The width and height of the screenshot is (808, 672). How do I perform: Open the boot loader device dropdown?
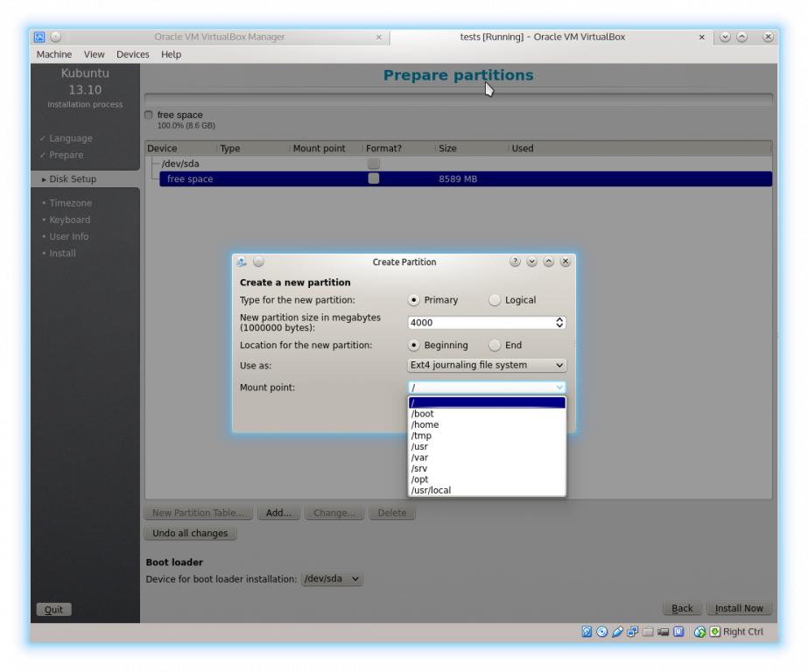332,578
